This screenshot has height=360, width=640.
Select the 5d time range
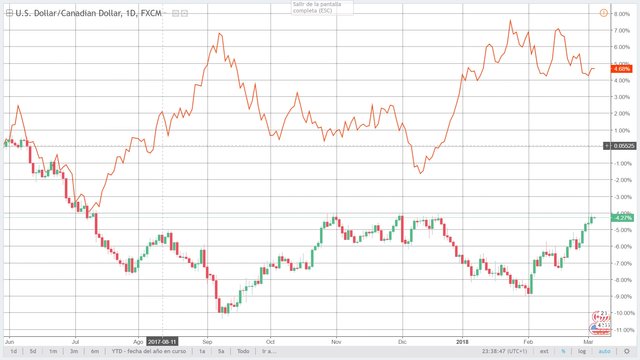click(33, 351)
